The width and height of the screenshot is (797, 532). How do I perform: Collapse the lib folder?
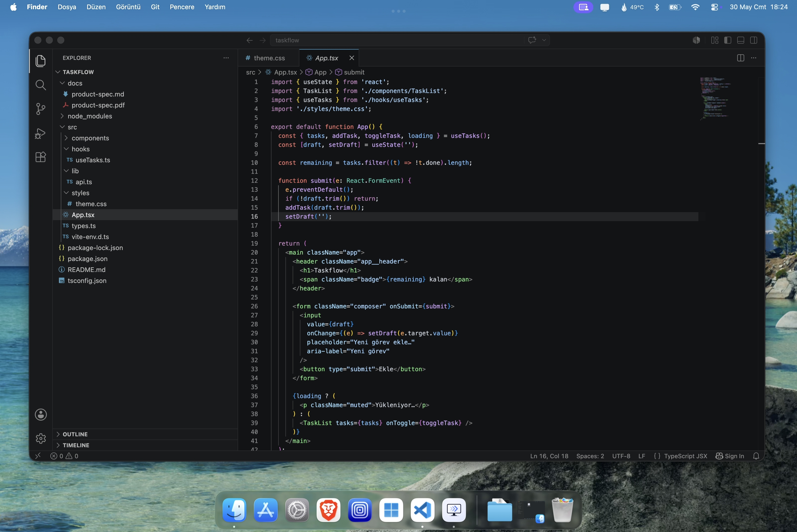click(66, 171)
